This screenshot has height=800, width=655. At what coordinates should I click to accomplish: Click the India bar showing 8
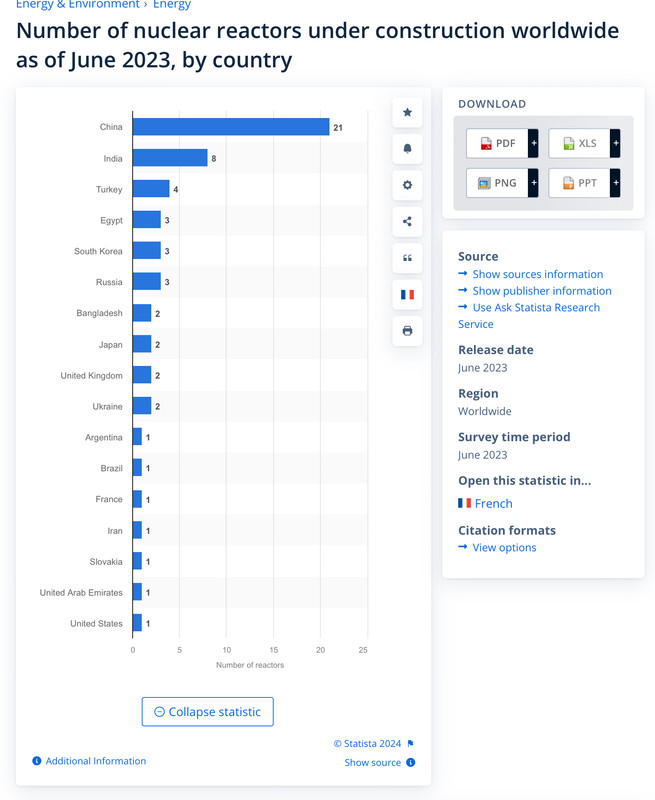[170, 158]
